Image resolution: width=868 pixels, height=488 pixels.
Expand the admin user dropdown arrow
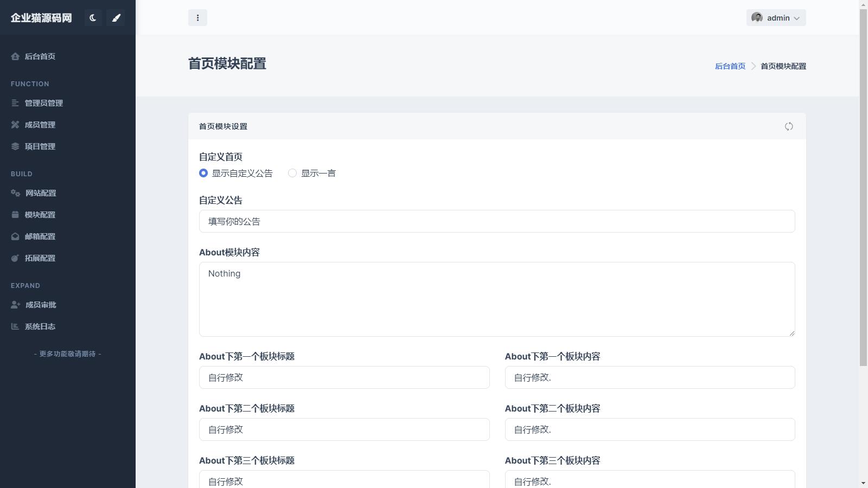point(797,18)
